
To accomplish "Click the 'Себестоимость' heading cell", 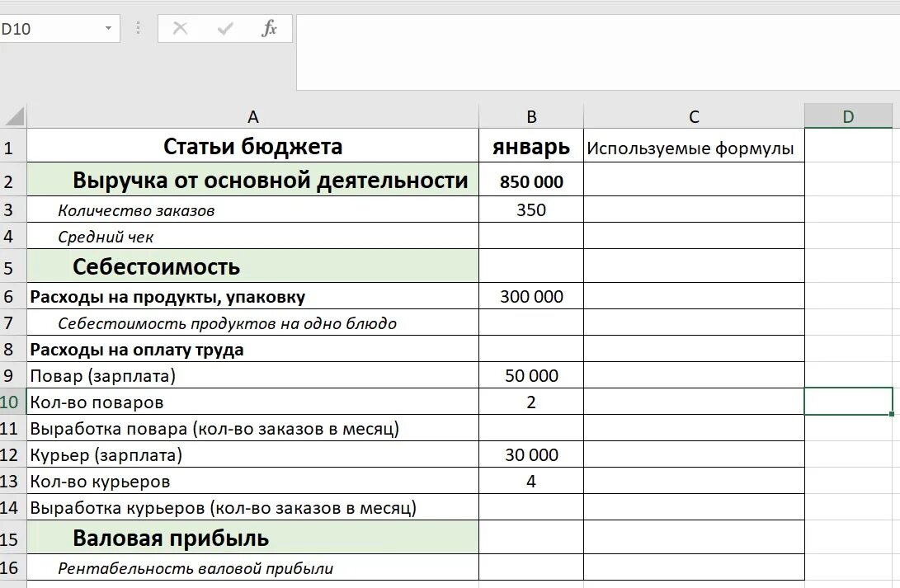I will click(252, 266).
